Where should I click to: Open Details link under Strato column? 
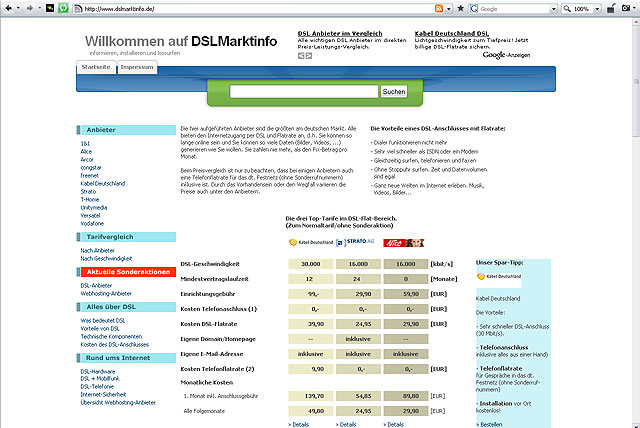click(x=346, y=425)
